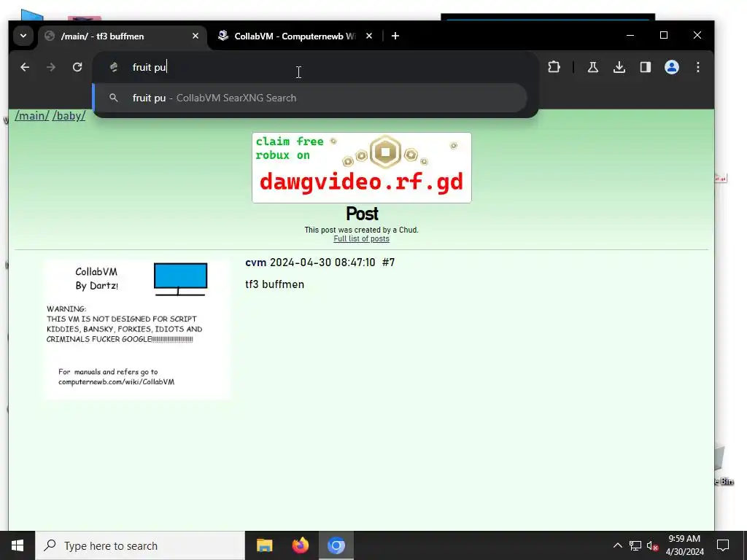The image size is (747, 560).
Task: Go back with the browser back arrow
Action: 25,67
